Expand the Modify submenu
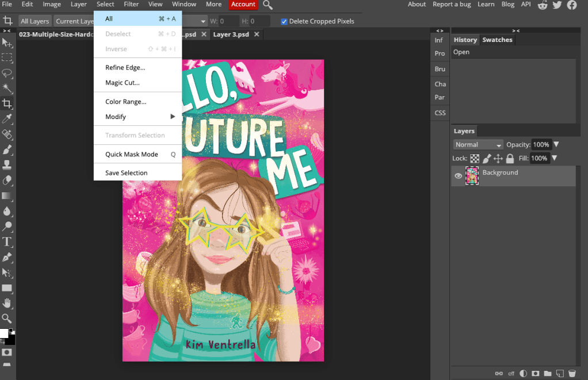The height and width of the screenshot is (380, 588). click(138, 117)
